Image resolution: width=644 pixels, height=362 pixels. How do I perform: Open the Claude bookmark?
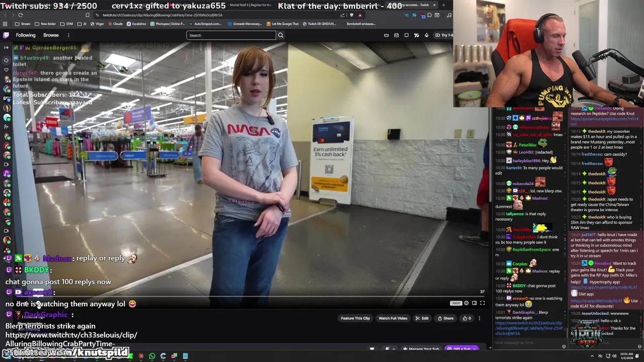point(115,24)
